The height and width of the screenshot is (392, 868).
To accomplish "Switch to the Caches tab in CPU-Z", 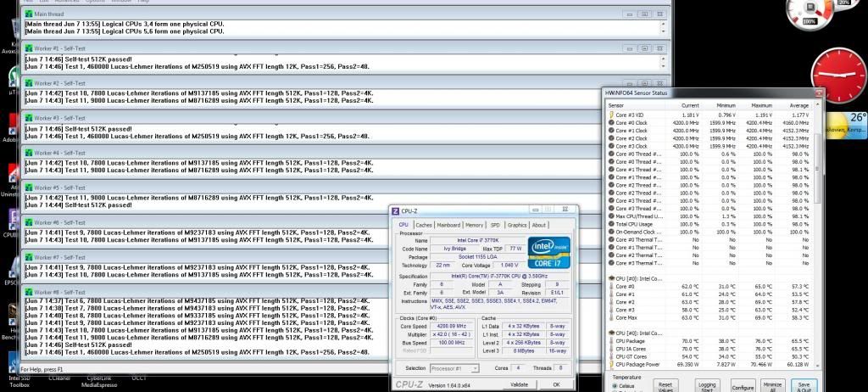I will [x=424, y=225].
